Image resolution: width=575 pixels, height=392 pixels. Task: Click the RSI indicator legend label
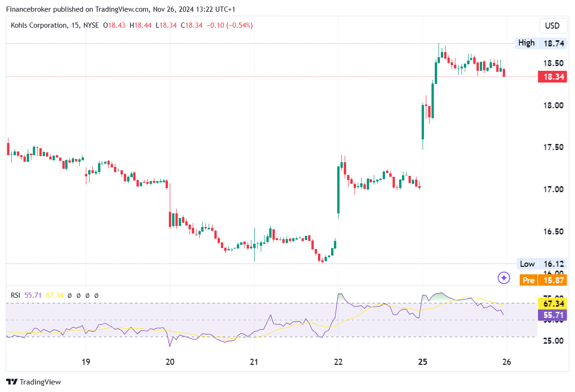coord(16,295)
